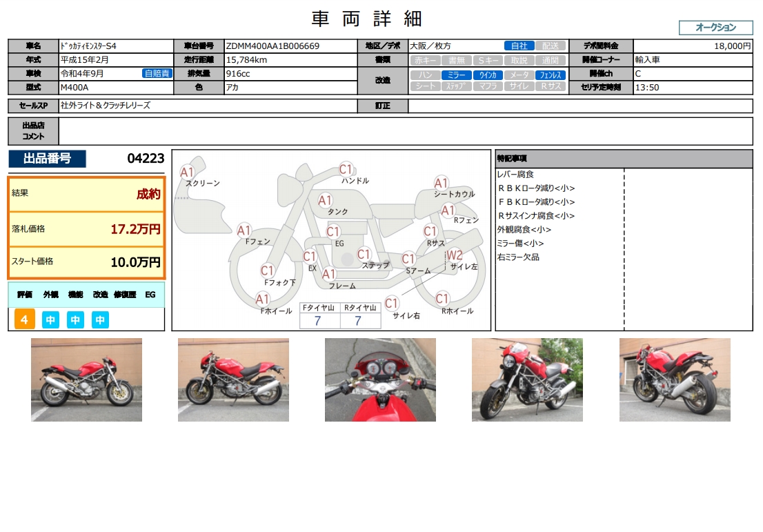Click the C1 grade marker for ハンドル
The height and width of the screenshot is (532, 763).
[346, 169]
